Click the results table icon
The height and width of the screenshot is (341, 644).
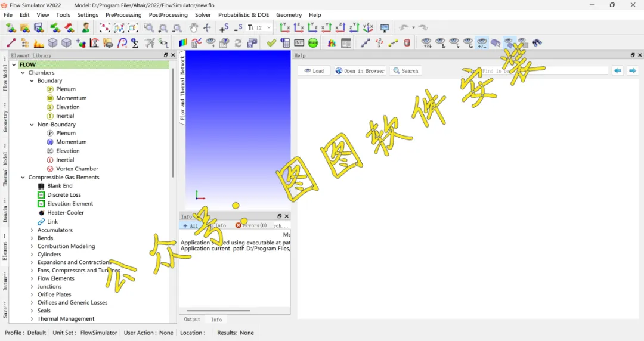point(346,43)
